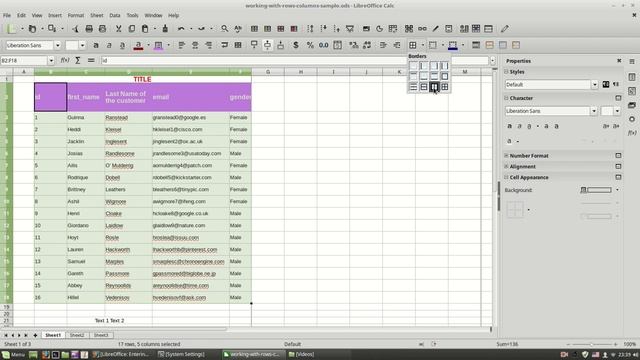
Task: Click the Format as Currency dollar icon
Action: pos(296,45)
